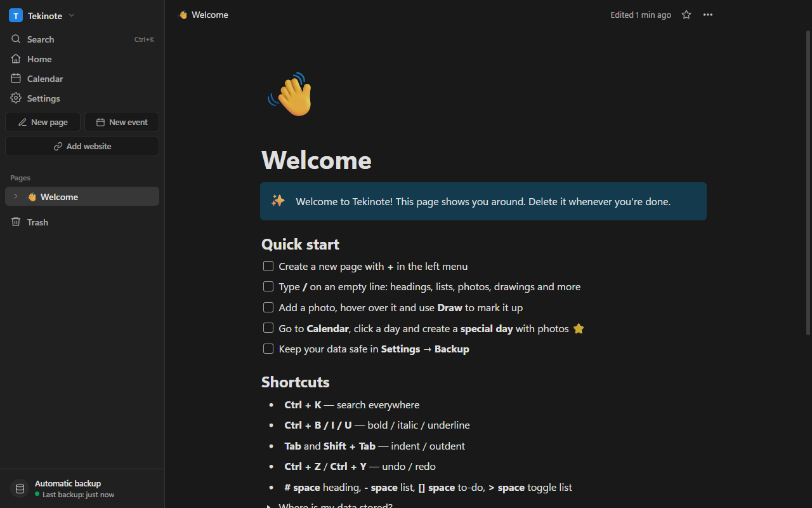
Task: Click the Home house icon
Action: pyautogui.click(x=16, y=59)
